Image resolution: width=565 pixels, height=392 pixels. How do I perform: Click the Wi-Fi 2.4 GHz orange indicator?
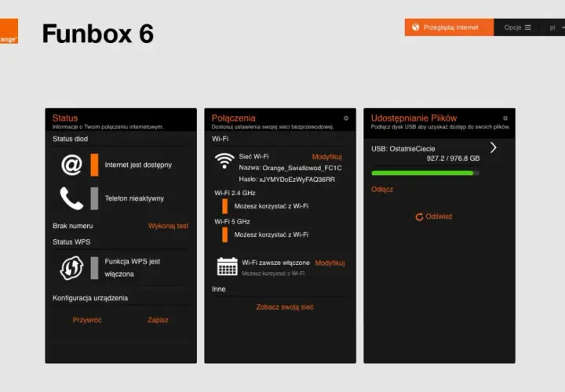click(225, 206)
